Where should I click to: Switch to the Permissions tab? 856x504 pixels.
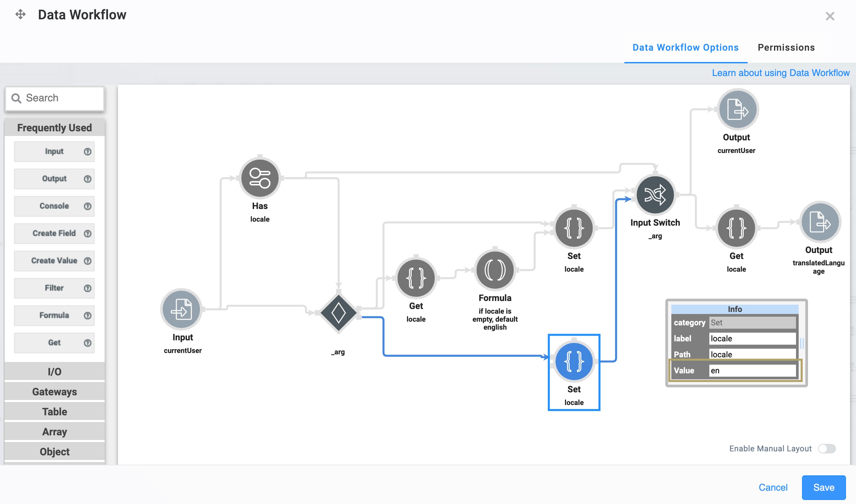tap(786, 48)
